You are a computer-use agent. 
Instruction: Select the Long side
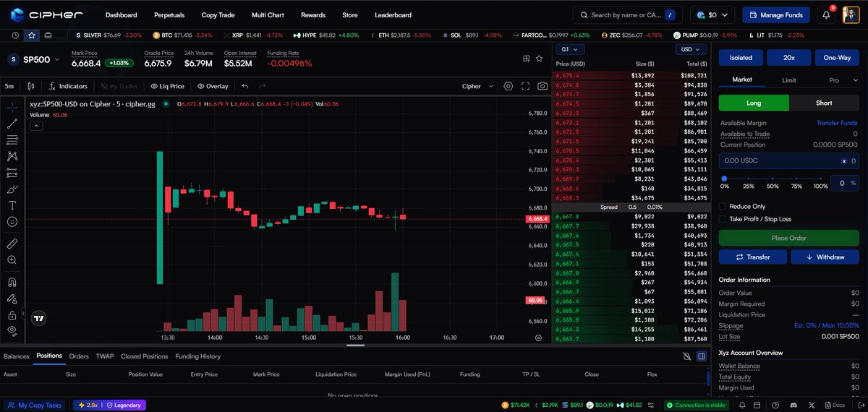click(x=754, y=103)
